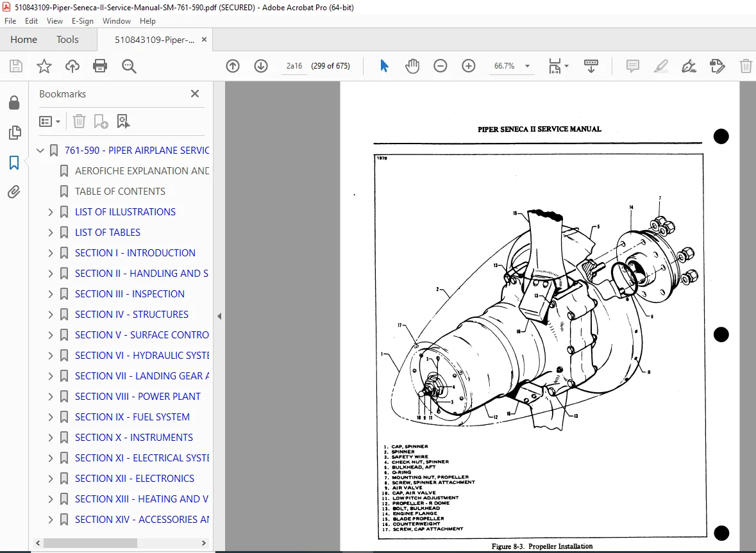This screenshot has width=756, height=553.
Task: Switch to the Tools tab
Action: [x=67, y=40]
